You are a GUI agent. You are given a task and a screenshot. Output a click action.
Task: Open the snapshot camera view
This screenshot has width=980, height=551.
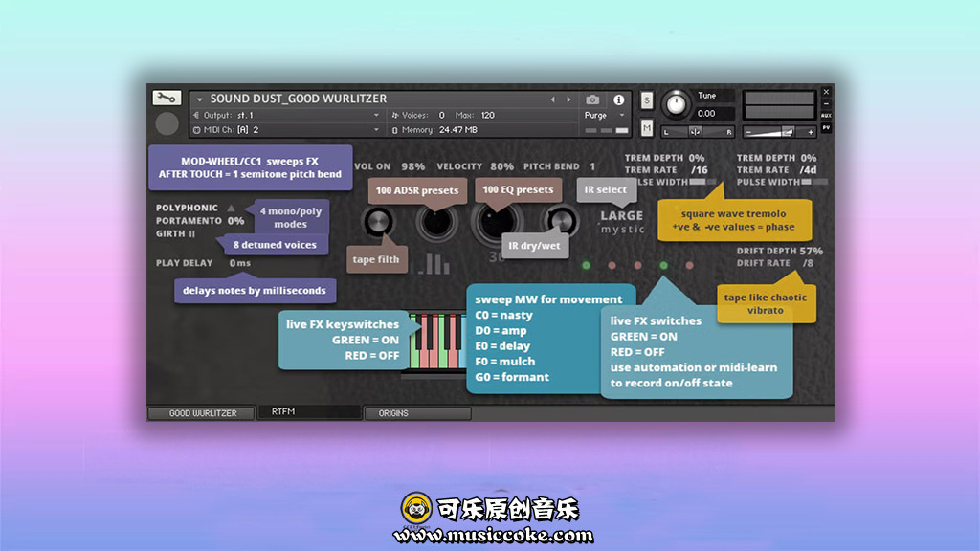(592, 99)
